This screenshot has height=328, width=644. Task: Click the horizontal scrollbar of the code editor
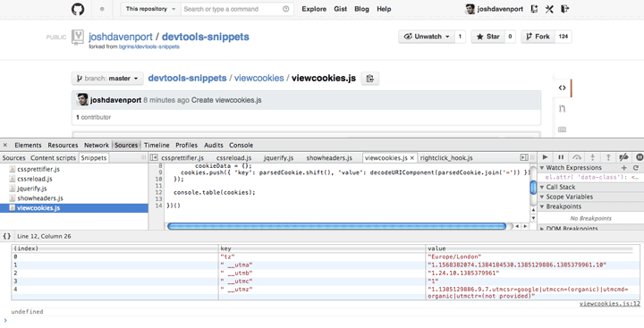coord(337,226)
